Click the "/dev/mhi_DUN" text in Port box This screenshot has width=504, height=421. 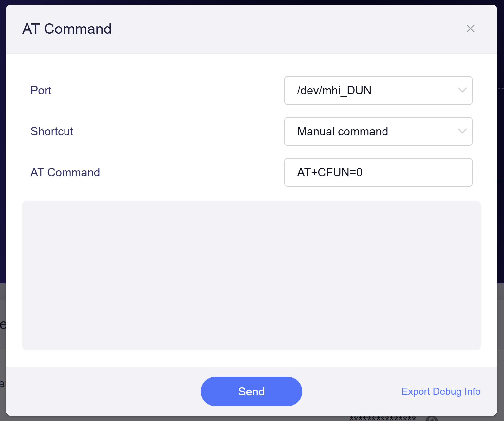pyautogui.click(x=334, y=90)
